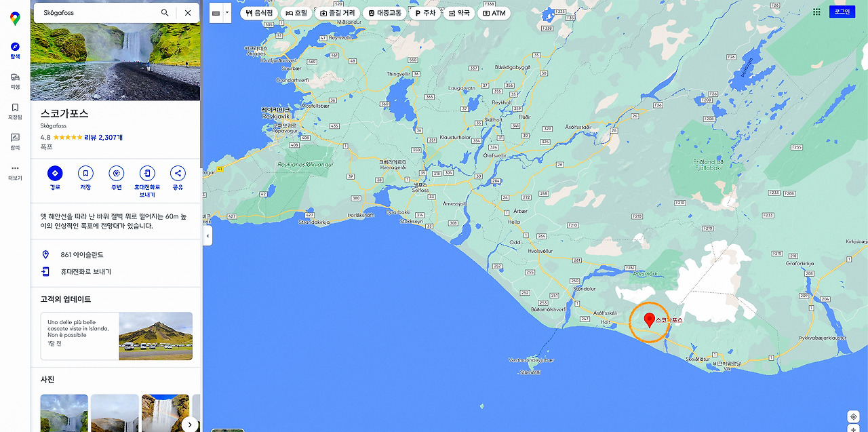
Task: Open the 더보기 more sidebar item
Action: 15,172
